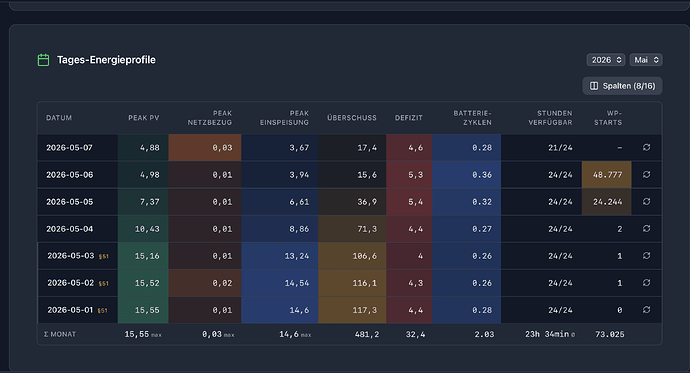Click the Überschuss value 117,3

tap(364, 310)
